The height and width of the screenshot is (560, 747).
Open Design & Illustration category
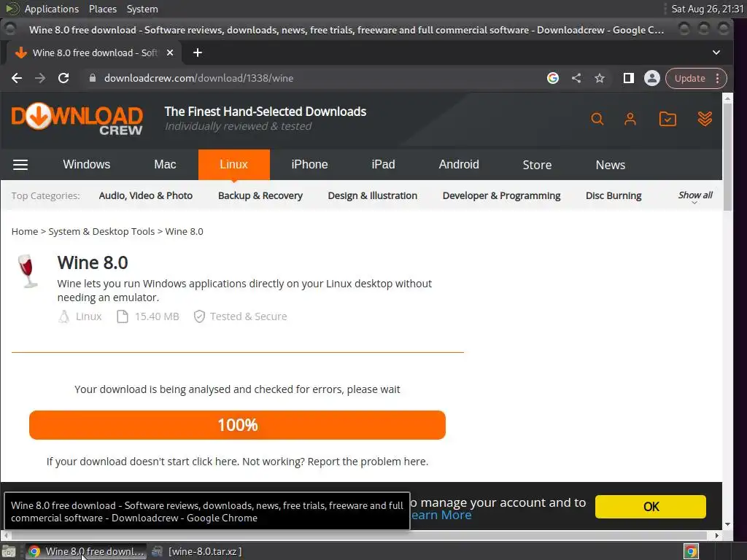pyautogui.click(x=373, y=195)
